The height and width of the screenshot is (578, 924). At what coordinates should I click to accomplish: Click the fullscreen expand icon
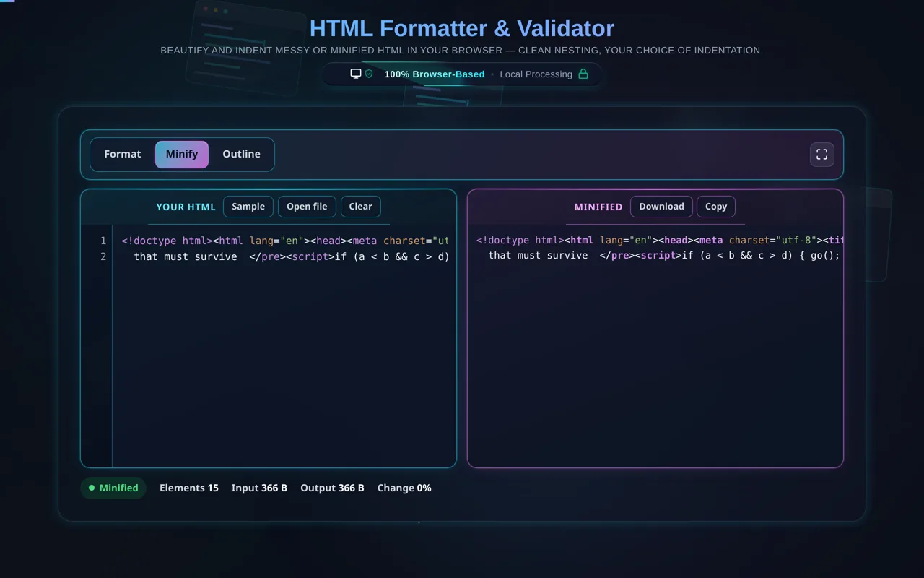(821, 155)
